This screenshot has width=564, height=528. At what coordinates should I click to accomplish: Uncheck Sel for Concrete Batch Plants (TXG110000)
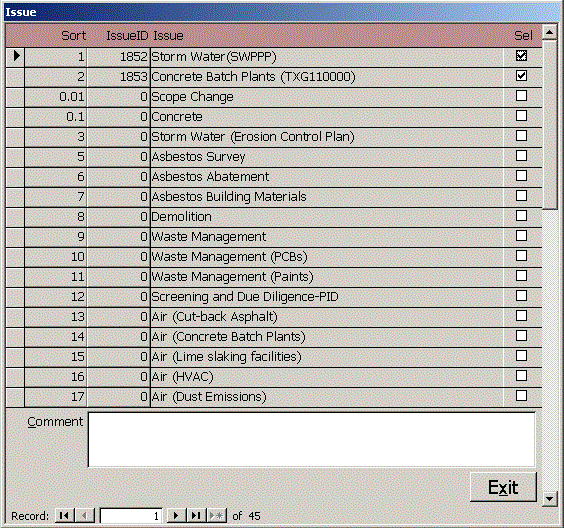[521, 76]
